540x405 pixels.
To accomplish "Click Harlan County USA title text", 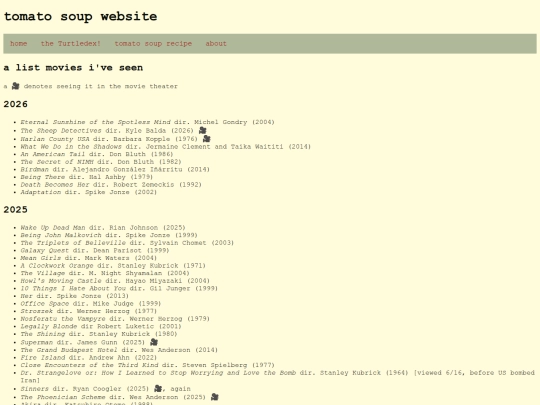I will click(x=55, y=139).
